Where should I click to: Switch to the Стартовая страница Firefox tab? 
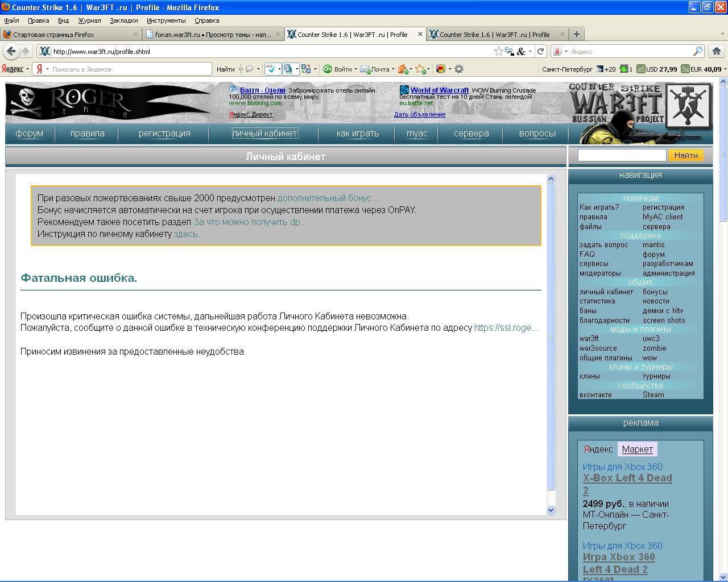pyautogui.click(x=71, y=34)
